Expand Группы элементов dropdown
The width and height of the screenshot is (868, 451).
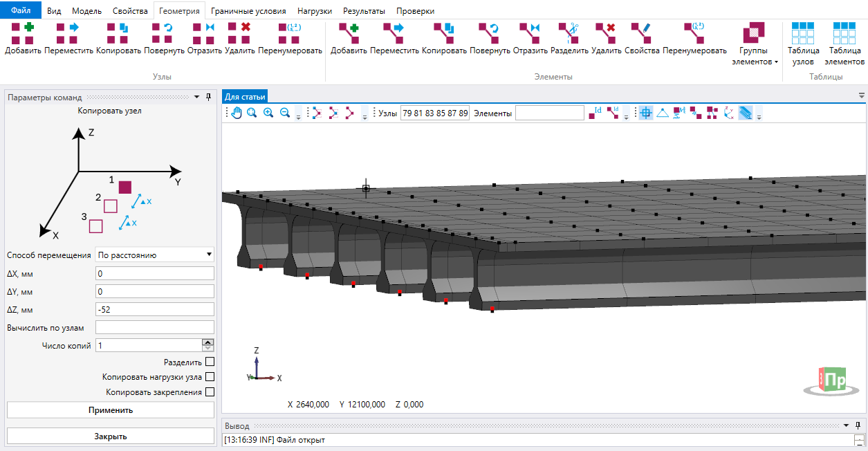point(754,44)
